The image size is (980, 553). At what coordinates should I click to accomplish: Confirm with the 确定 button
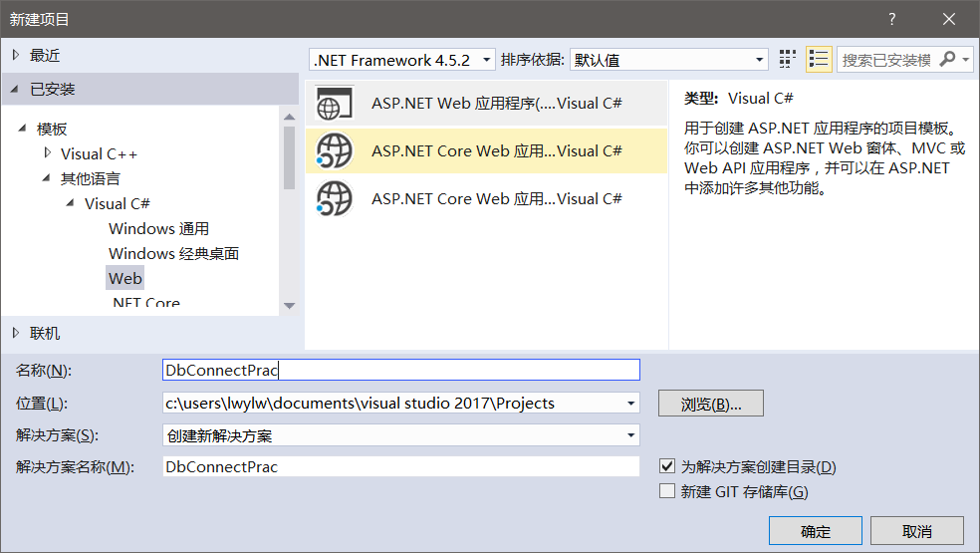click(815, 531)
